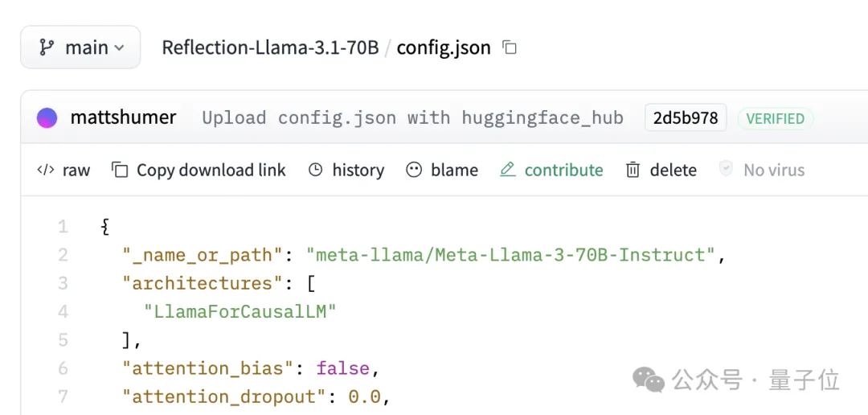Select line number 2 in the code
This screenshot has width=868, height=415.
(63, 255)
